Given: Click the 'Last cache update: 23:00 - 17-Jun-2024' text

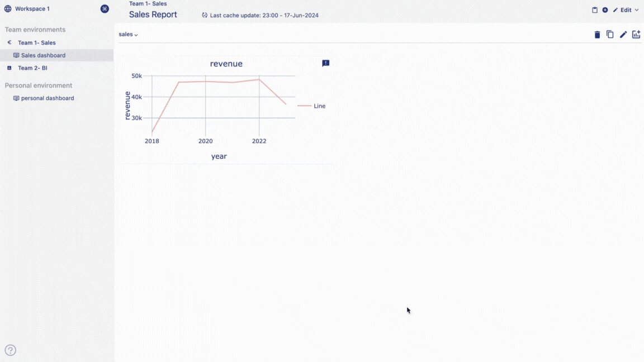Looking at the screenshot, I should (264, 15).
